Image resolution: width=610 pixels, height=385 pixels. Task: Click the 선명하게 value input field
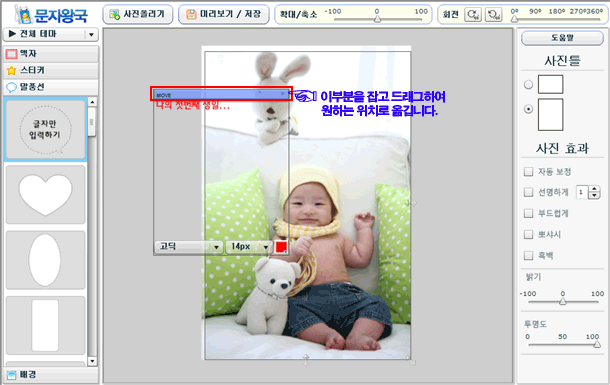coord(582,192)
